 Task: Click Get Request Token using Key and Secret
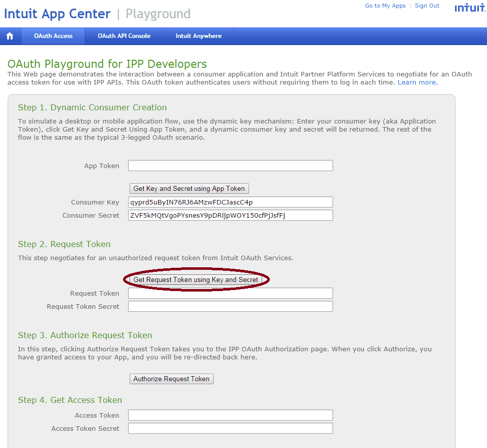196,279
